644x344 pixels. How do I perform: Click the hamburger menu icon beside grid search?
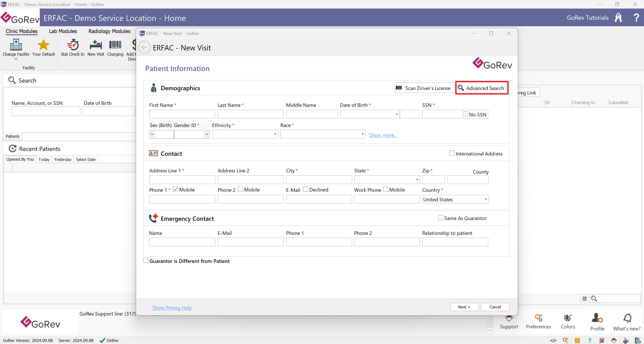tap(584, 299)
